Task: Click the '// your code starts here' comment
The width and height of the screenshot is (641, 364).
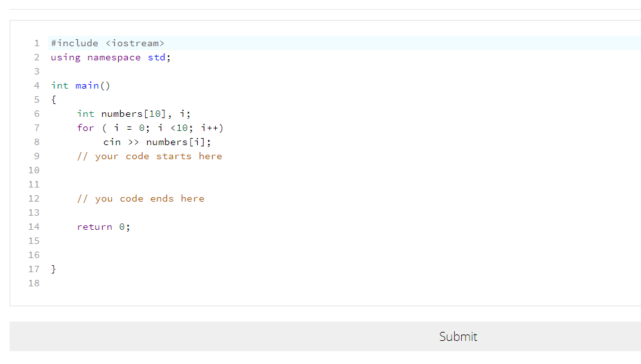Action: (x=150, y=157)
